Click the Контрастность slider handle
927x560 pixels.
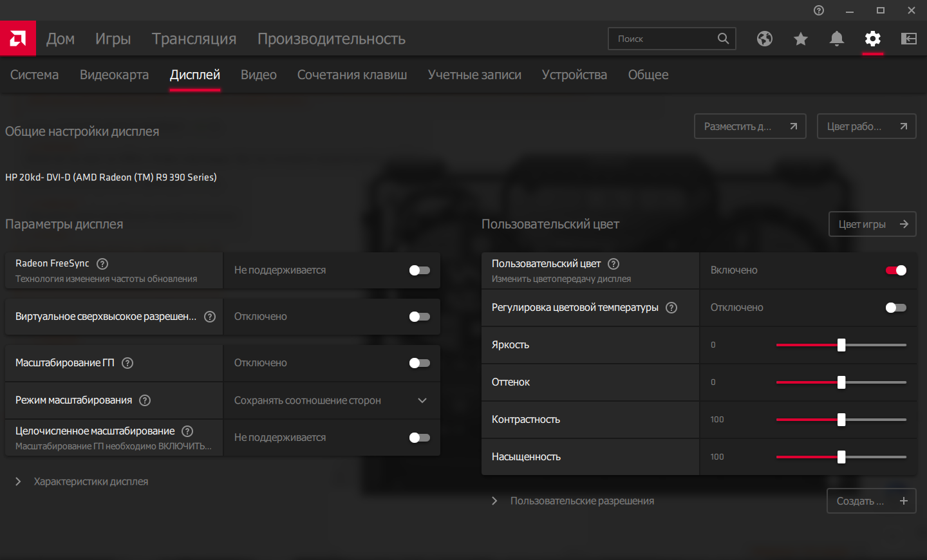click(841, 420)
